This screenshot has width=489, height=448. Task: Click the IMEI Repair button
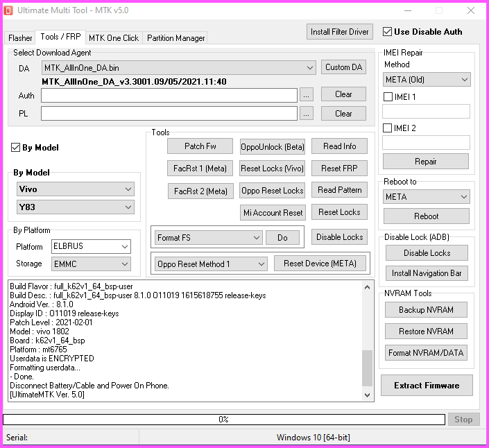point(426,162)
